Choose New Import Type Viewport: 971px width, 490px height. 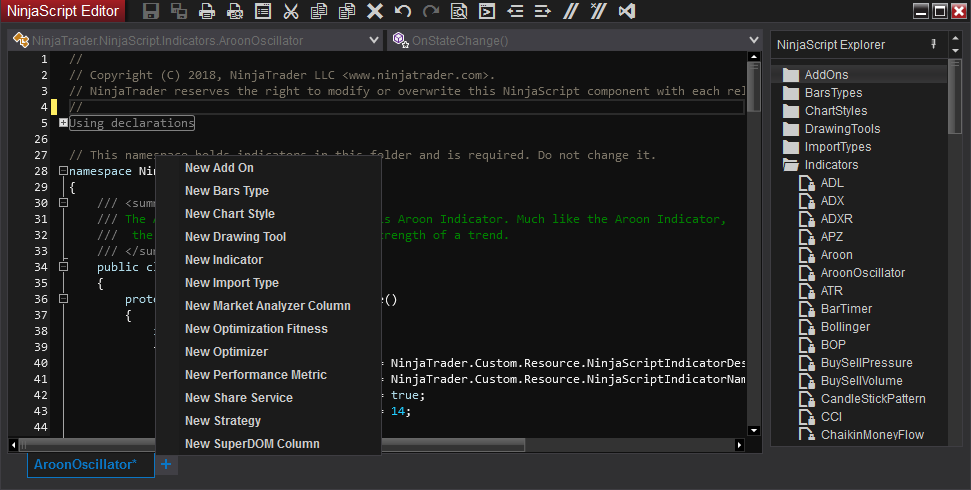(268, 282)
